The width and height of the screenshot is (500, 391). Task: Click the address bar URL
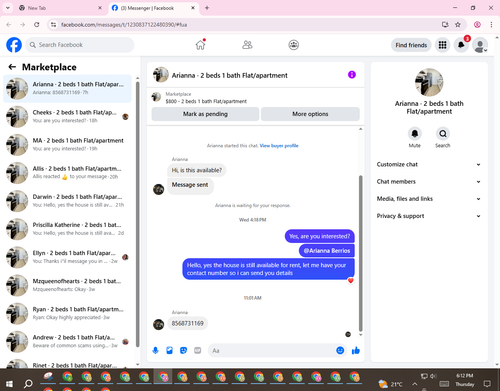[x=124, y=25]
